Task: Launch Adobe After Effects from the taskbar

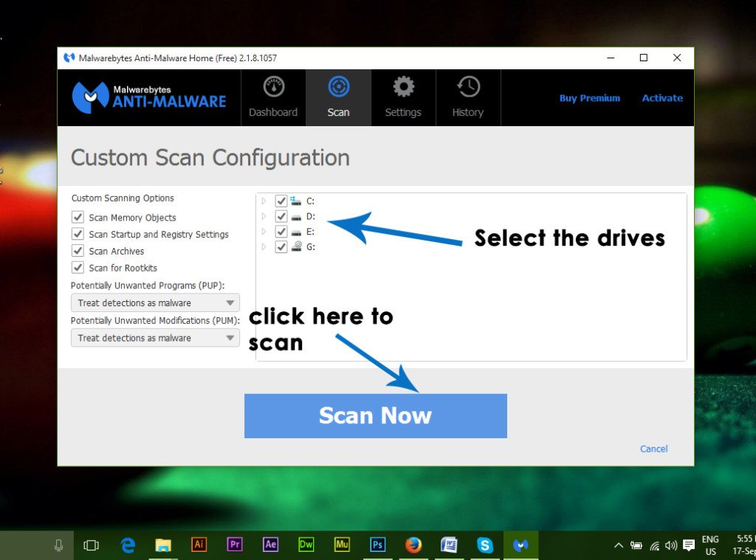Action: pos(270,545)
